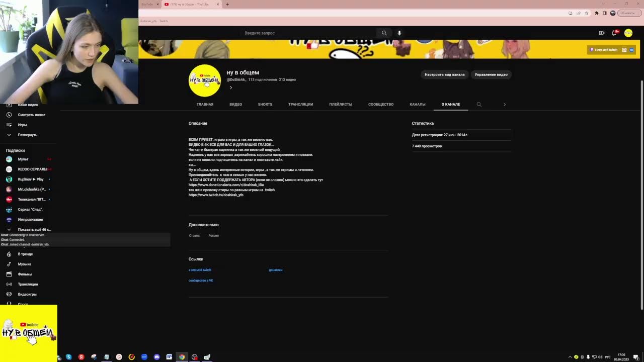
Task: Open the twitch.tv/doshirak_ytb link in description
Action: tap(216, 195)
